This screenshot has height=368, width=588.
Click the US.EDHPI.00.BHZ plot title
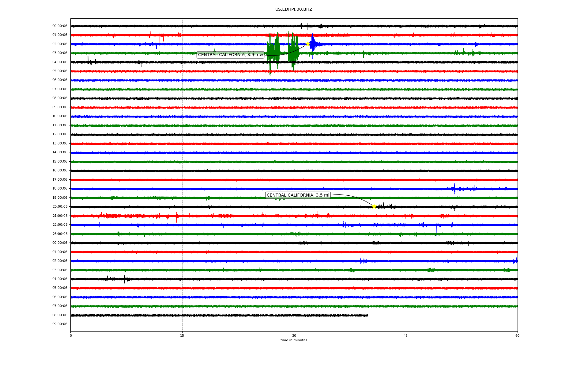point(293,10)
